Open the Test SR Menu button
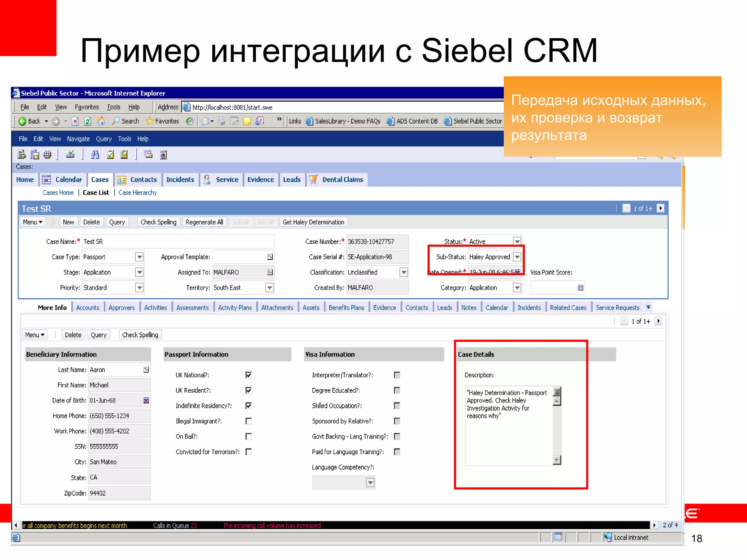The width and height of the screenshot is (747, 560). tap(33, 222)
